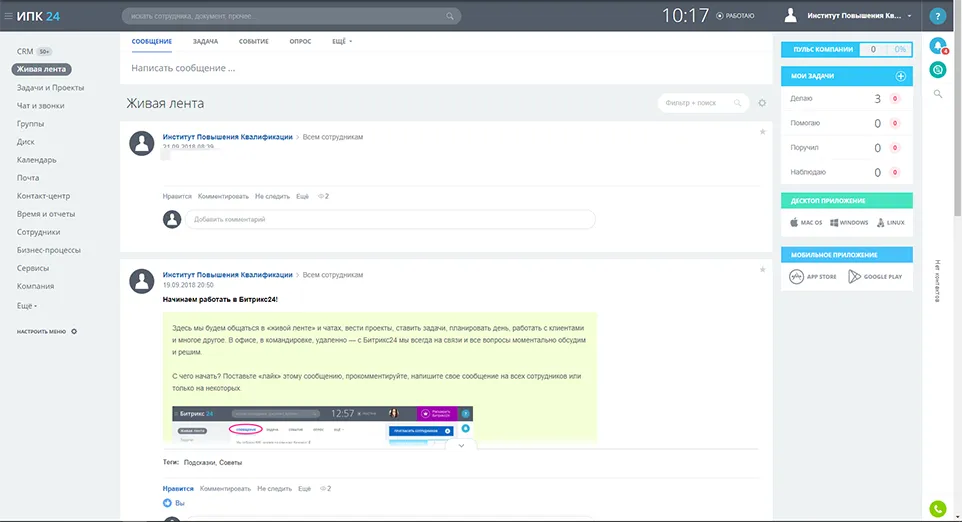Toggle Не следить on second post
Viewport: 962px width, 522px height.
coord(274,489)
